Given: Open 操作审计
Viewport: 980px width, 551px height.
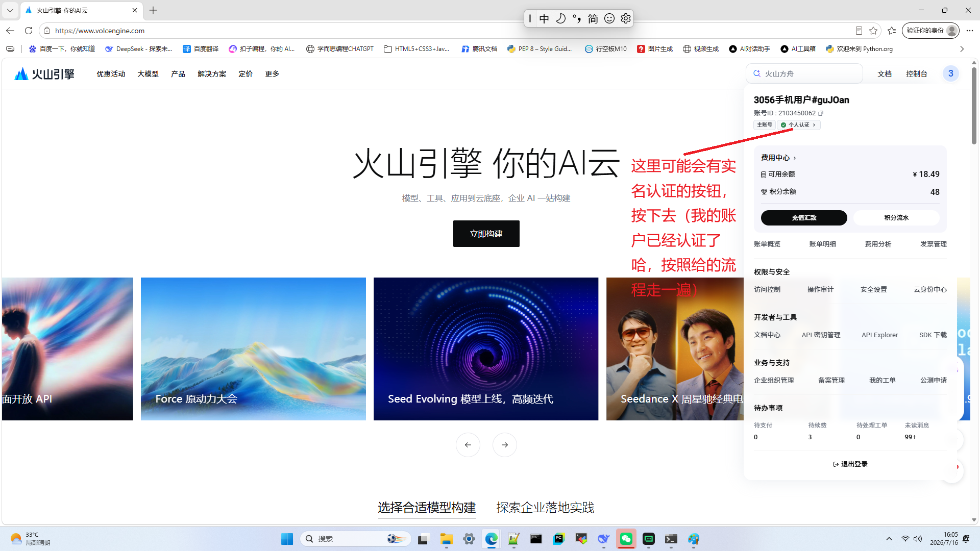Looking at the screenshot, I should [x=820, y=290].
